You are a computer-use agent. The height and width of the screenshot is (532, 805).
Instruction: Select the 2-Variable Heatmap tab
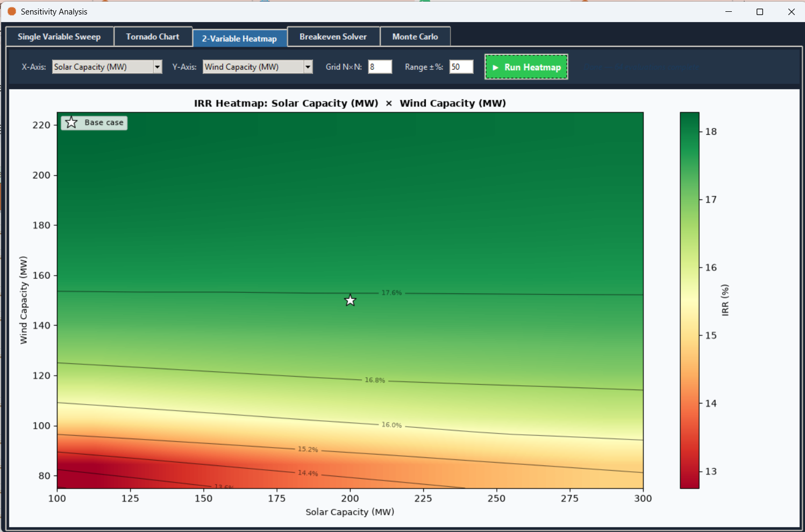(x=239, y=38)
